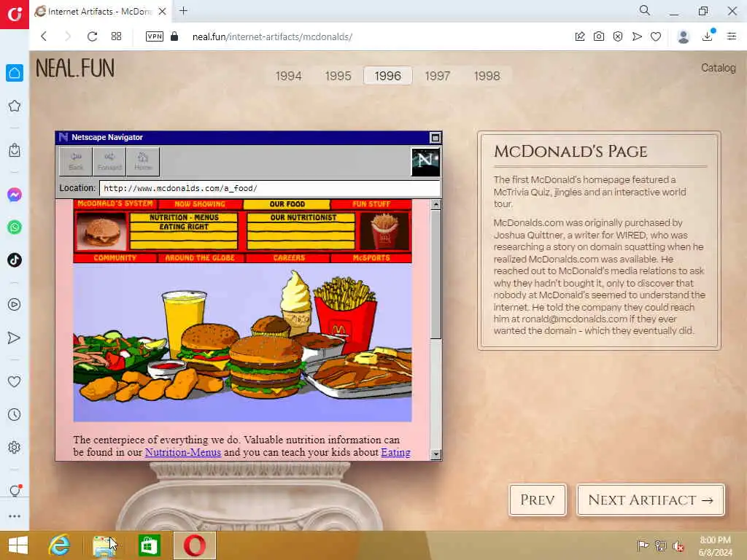Follow the Nutrition-Menus hyperlink
The image size is (747, 560).
pyautogui.click(x=183, y=452)
